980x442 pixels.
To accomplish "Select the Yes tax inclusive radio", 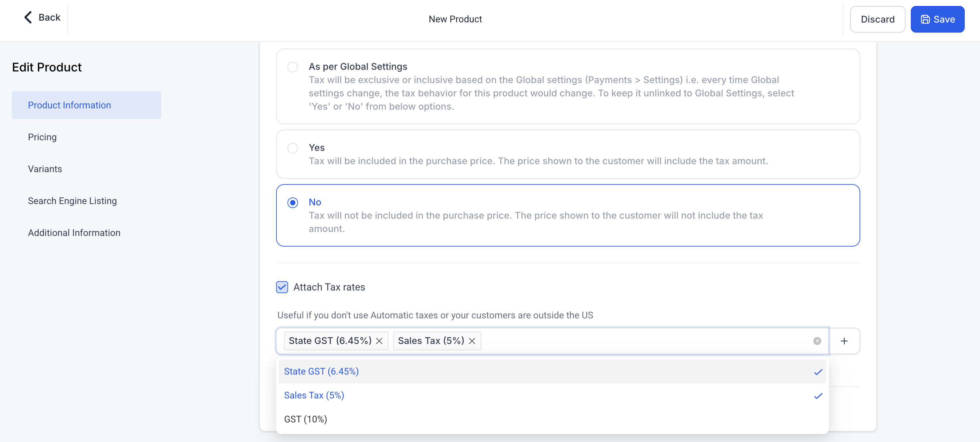I will pyautogui.click(x=292, y=148).
